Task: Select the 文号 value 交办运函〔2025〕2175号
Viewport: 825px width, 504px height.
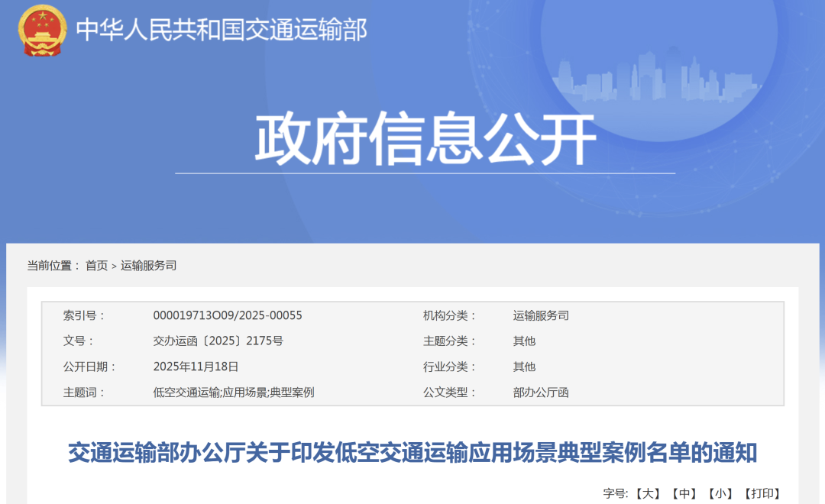Action: click(218, 341)
